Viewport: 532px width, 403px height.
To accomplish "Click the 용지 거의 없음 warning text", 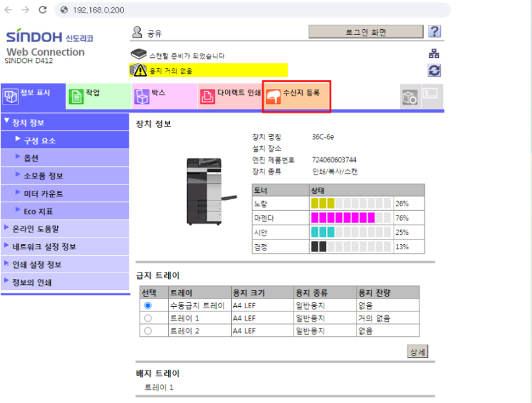I will pyautogui.click(x=171, y=71).
